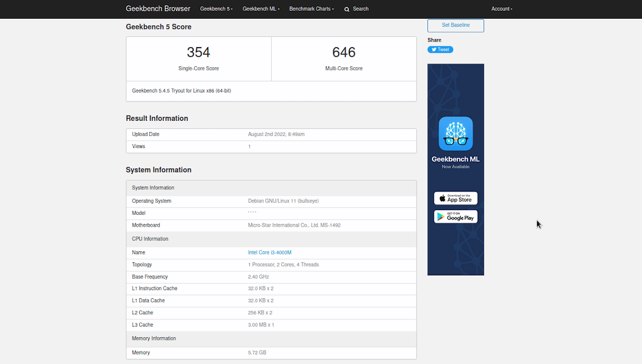Go to Geekbench Browser home

[x=158, y=9]
